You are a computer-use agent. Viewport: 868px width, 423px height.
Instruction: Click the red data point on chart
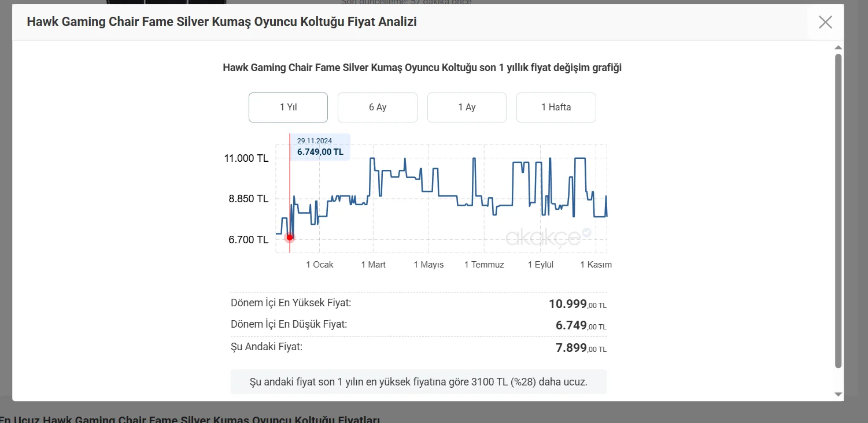290,237
